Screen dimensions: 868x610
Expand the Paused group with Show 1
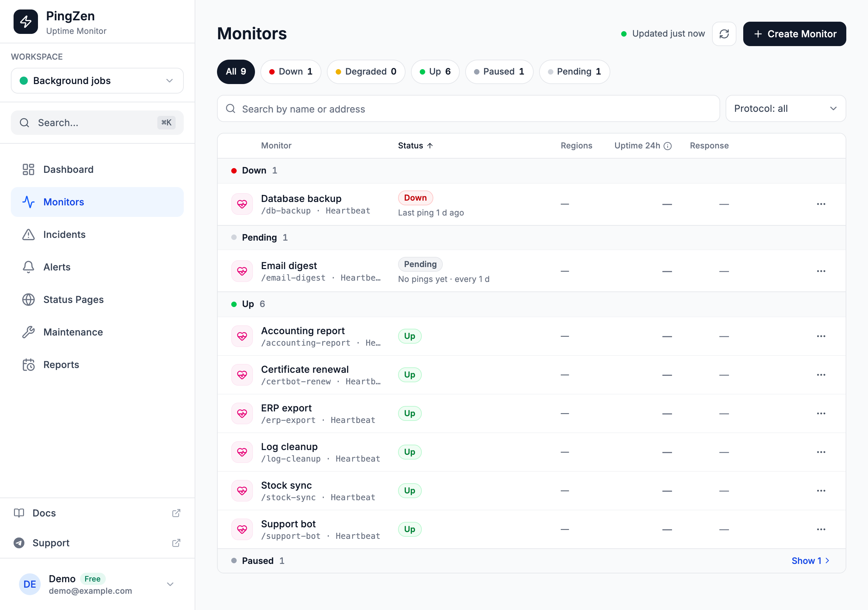[x=810, y=561]
